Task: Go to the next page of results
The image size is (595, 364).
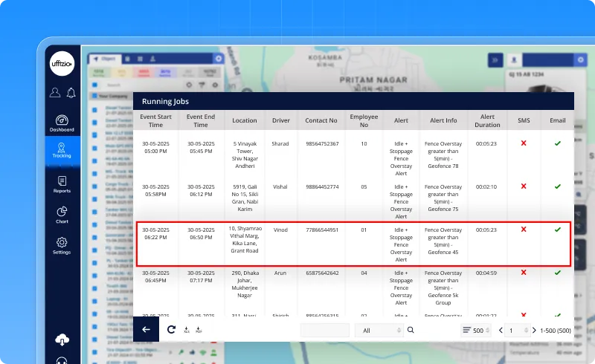Action: [533, 330]
